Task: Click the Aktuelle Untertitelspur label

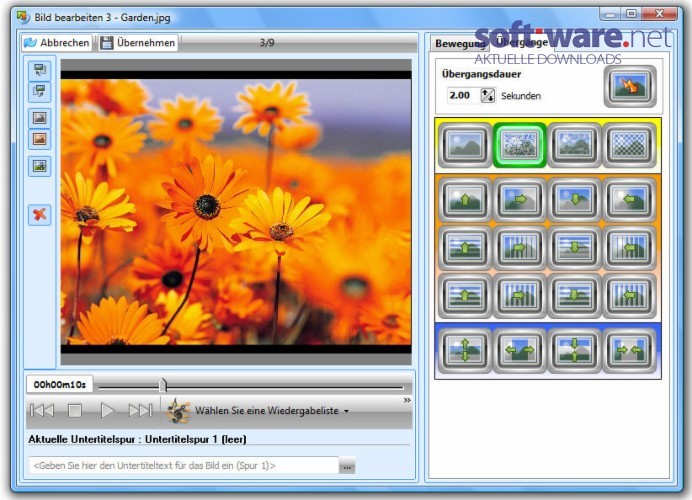Action: click(137, 439)
